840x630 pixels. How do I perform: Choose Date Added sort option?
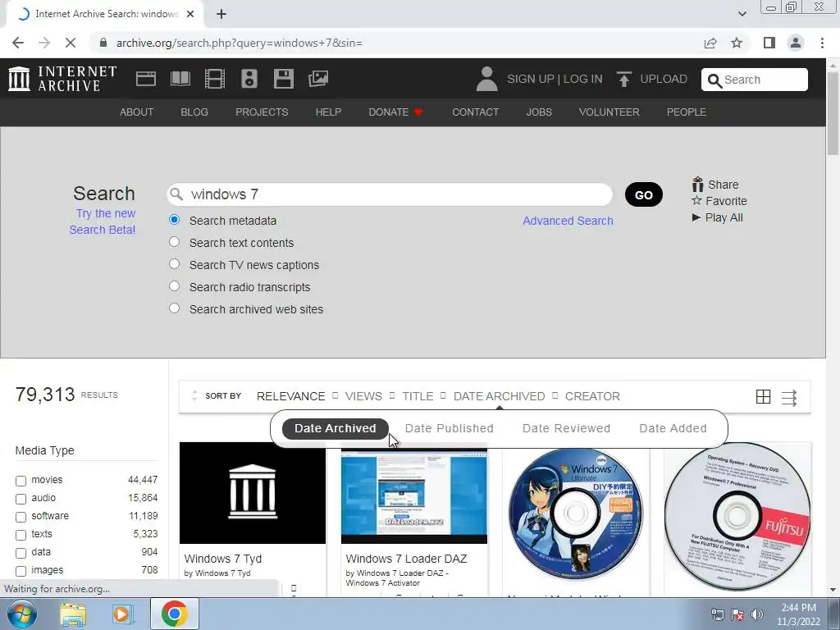coord(673,428)
